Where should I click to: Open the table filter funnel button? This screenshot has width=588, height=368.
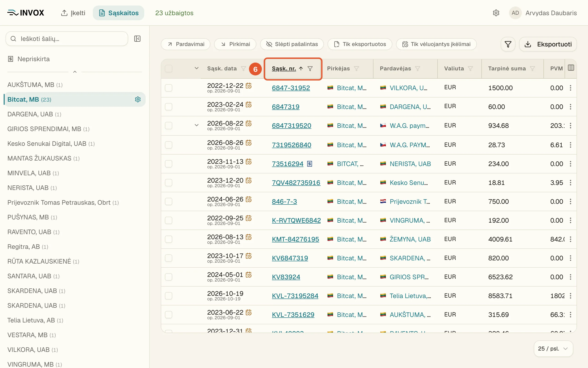[x=508, y=44]
